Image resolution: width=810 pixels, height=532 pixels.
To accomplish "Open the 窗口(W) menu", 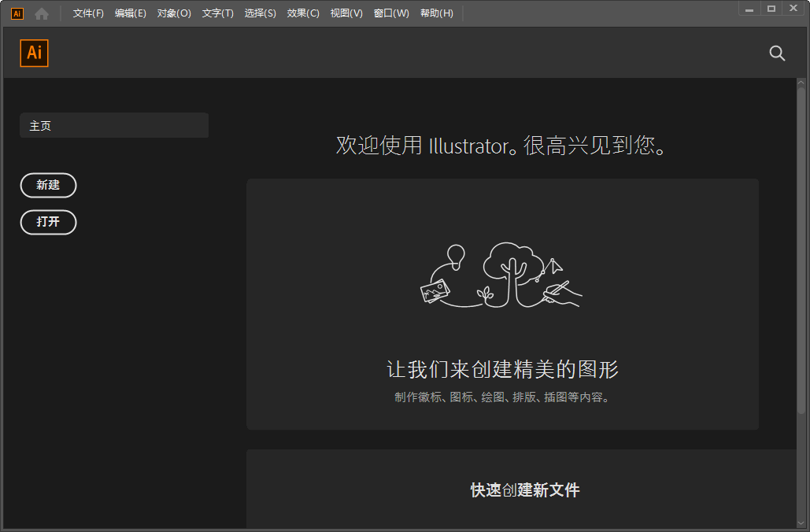I will 391,13.
